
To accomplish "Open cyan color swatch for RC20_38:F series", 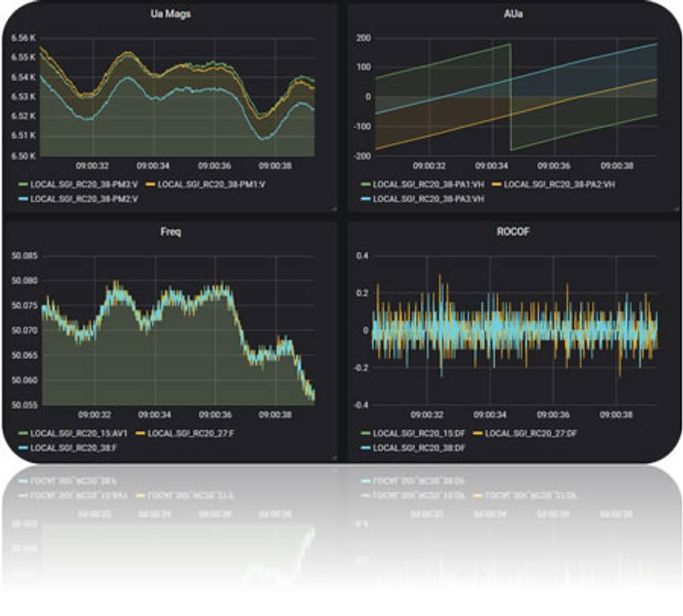I will [23, 448].
